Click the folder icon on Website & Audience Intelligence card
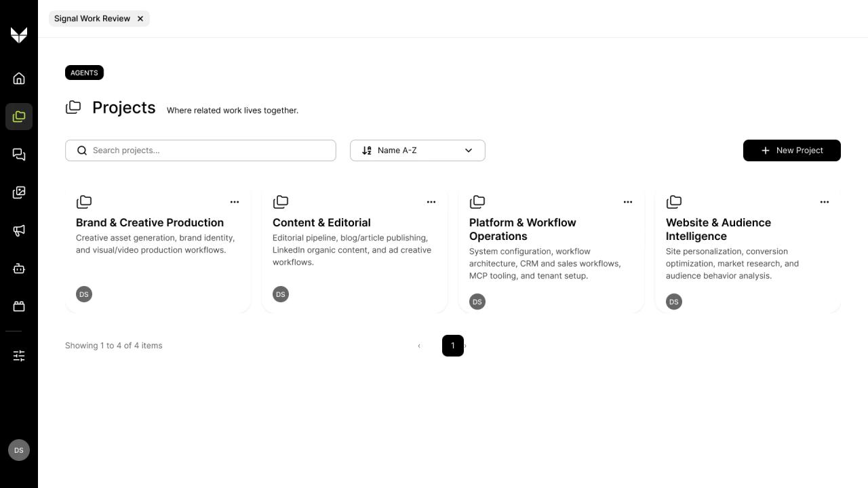Screen dimensions: 868x488 674,202
